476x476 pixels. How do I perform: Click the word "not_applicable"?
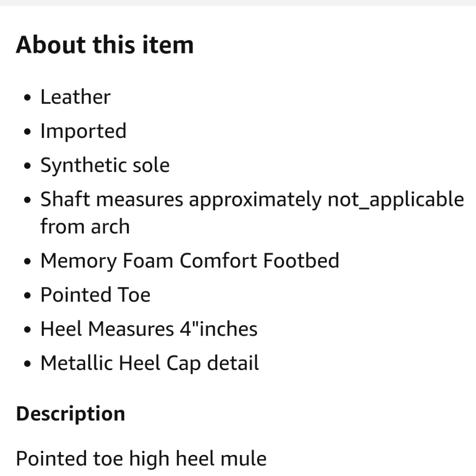(396, 200)
